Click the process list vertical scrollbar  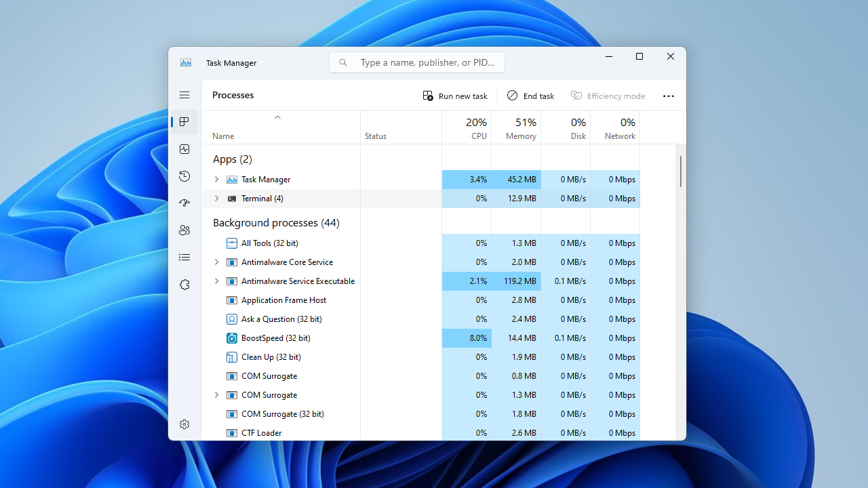(x=681, y=171)
